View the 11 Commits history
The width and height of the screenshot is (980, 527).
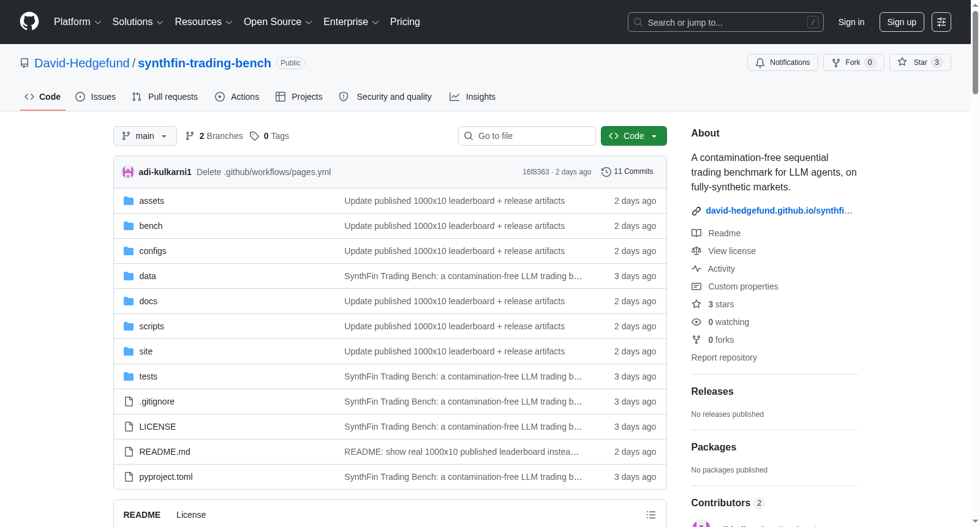click(x=627, y=172)
